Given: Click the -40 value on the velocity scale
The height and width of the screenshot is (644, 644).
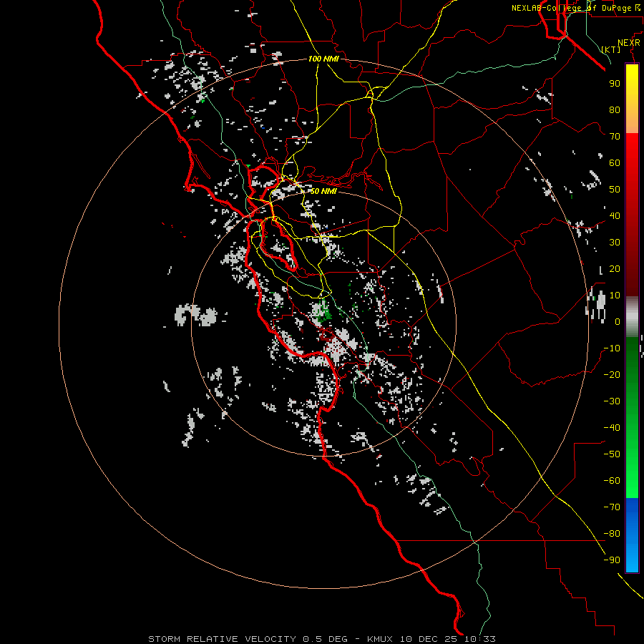Looking at the screenshot, I should (x=612, y=428).
